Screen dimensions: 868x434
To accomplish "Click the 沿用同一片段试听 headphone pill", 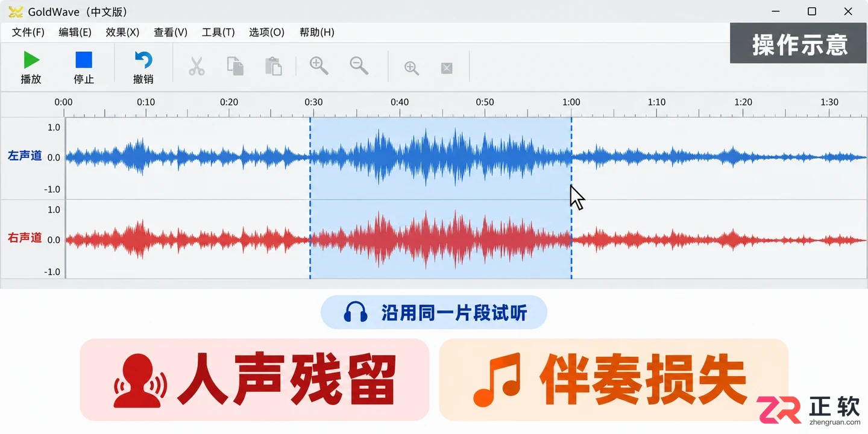I will click(x=434, y=312).
